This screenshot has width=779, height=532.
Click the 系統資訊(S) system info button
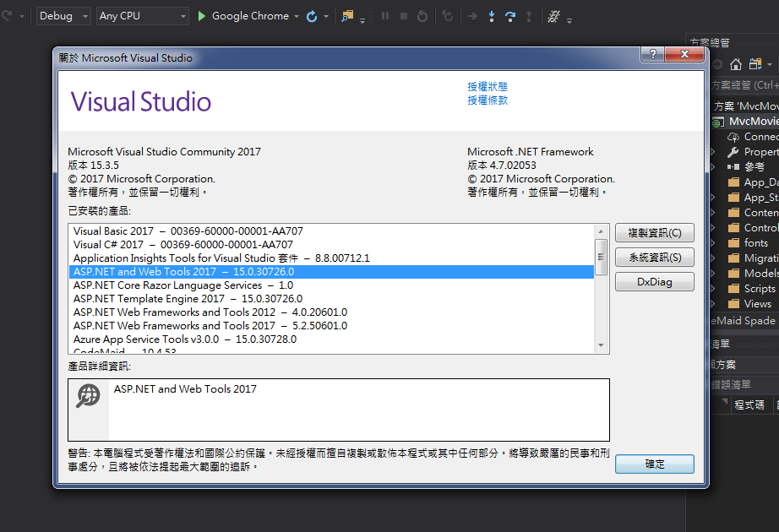point(654,258)
